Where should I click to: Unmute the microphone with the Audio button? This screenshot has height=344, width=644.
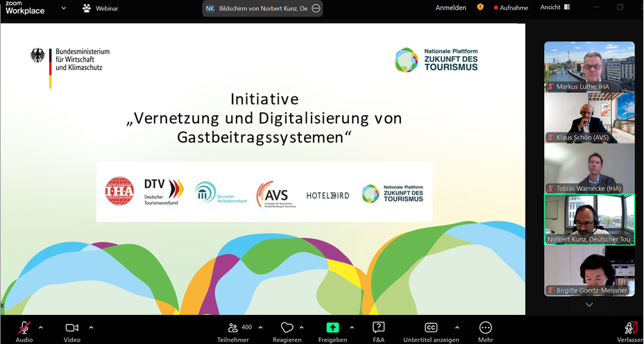point(24,332)
